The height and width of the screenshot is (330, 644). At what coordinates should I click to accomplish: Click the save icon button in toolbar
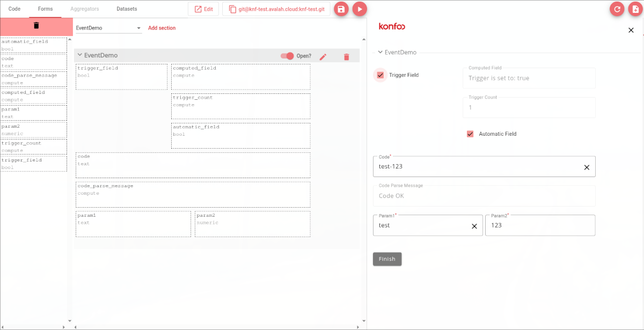pos(341,9)
